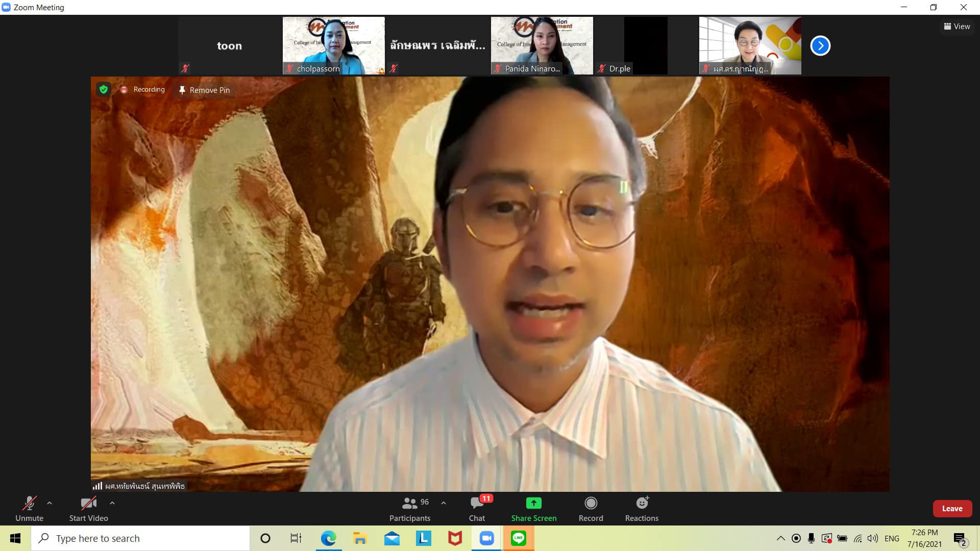Open the Participants panel icon
The height and width of the screenshot is (551, 980).
[409, 504]
